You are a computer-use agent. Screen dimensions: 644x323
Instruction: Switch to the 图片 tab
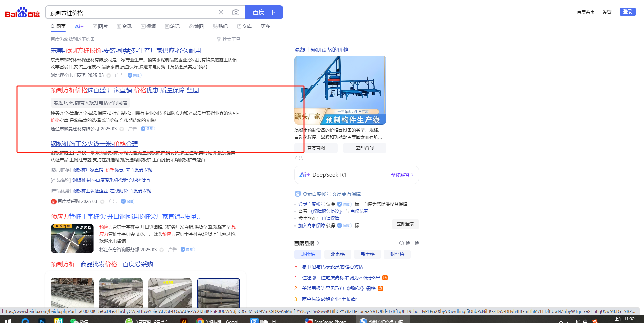pos(100,26)
